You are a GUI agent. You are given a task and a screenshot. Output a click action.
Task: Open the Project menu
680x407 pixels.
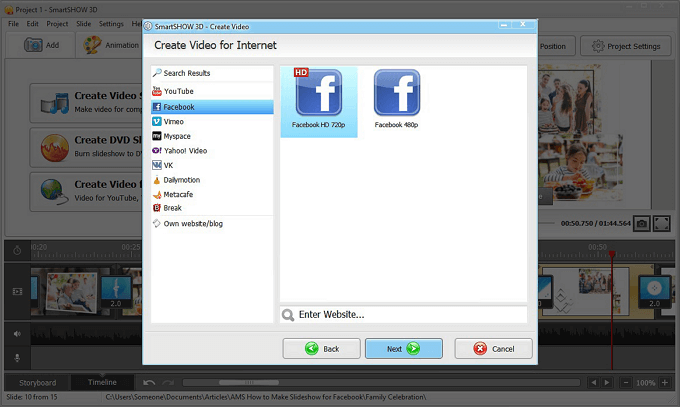tap(57, 24)
